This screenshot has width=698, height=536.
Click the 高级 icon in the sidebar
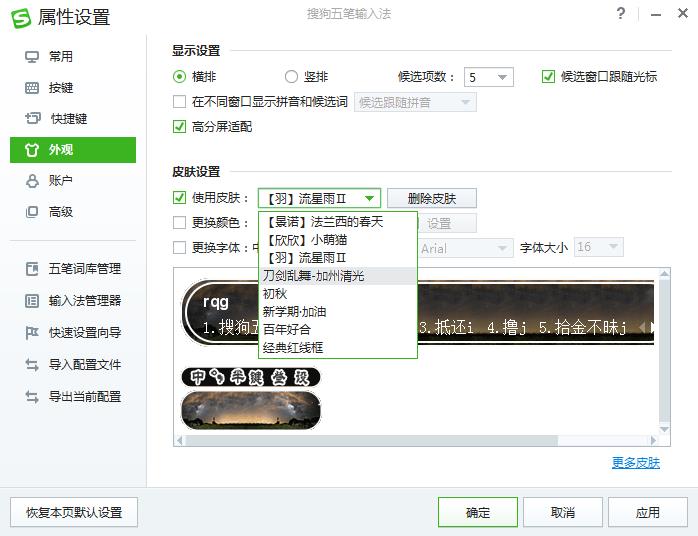tap(32, 212)
